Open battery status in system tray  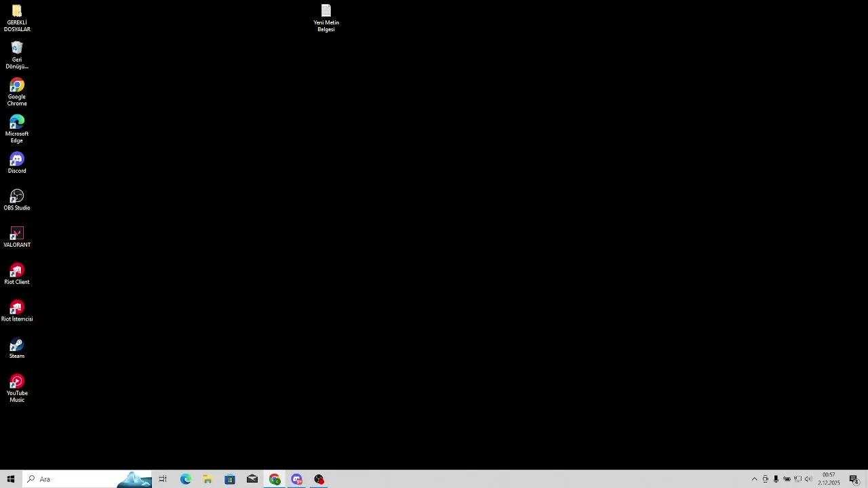pyautogui.click(x=787, y=479)
